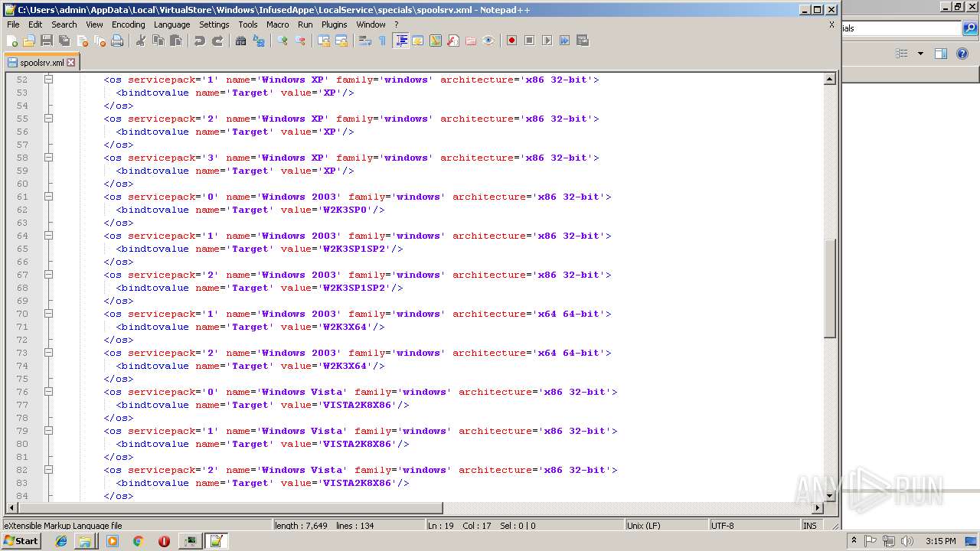Toggle the monitoring eye icon
The image size is (980, 551).
point(488,41)
